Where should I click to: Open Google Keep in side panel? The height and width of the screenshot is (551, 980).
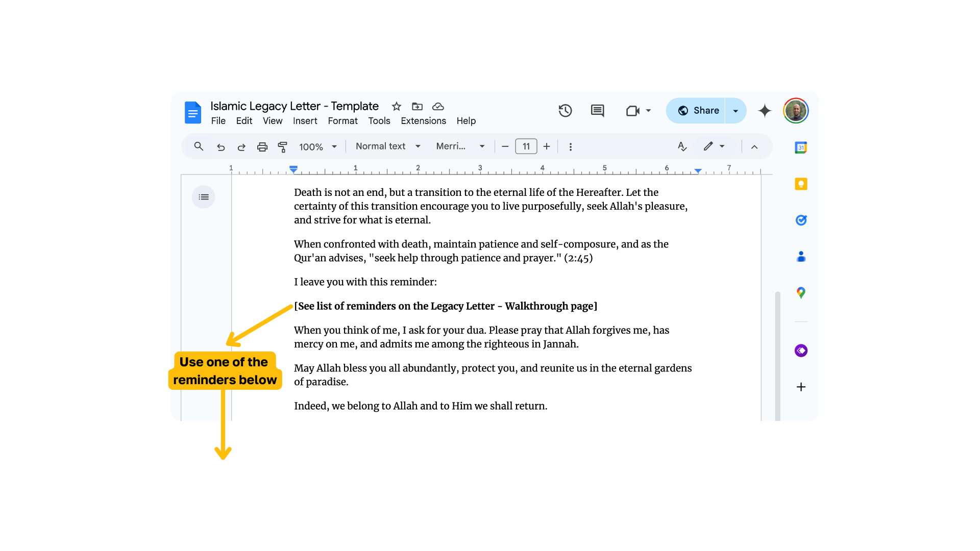click(x=801, y=184)
